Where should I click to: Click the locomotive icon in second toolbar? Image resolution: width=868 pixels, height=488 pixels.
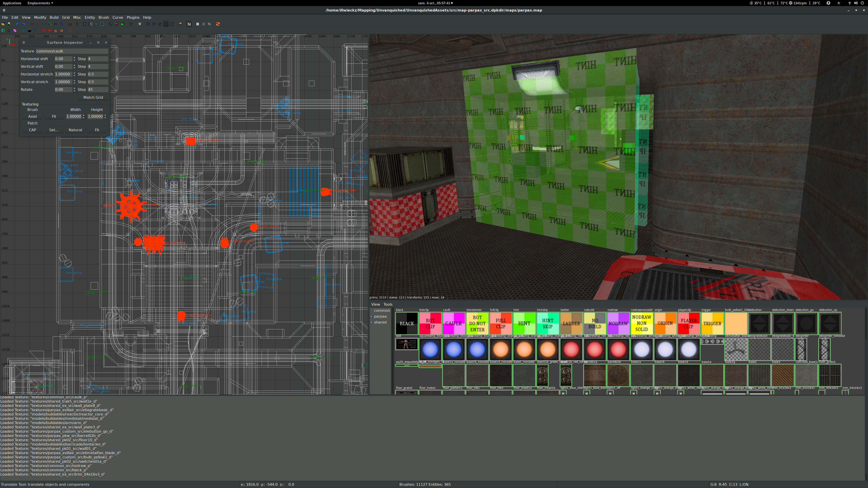(29, 31)
